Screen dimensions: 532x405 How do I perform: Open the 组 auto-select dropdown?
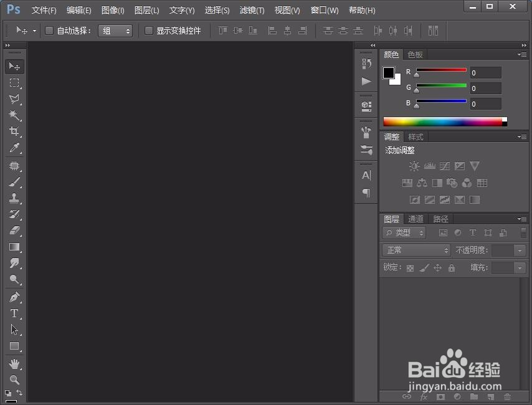point(115,31)
